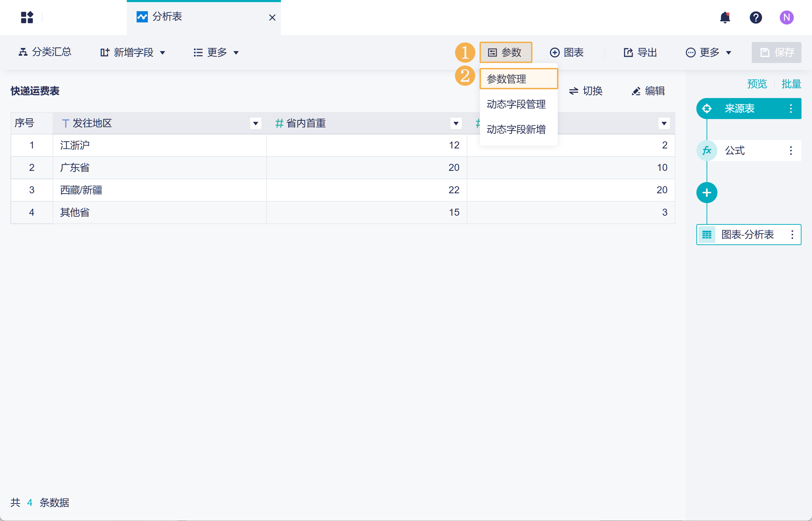Viewport: 812px width, 521px height.
Task: Click the 预览 link
Action: [x=757, y=84]
